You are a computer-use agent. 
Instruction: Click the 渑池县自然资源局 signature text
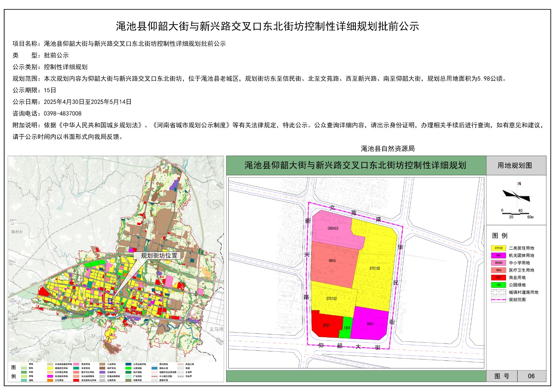tap(388, 148)
